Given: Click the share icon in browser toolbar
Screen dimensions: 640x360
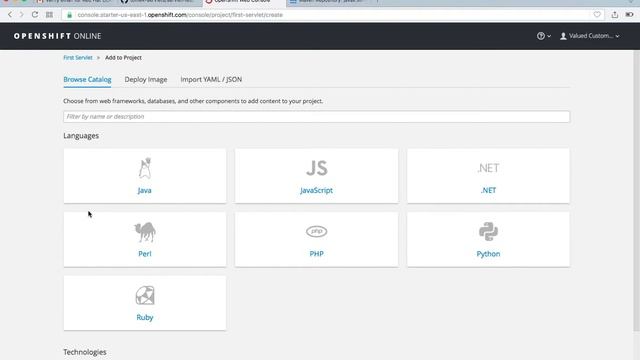Looking at the screenshot, I should click(x=615, y=15).
